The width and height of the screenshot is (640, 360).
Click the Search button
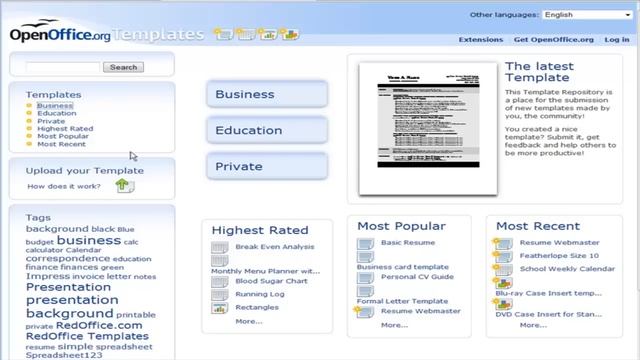click(123, 67)
